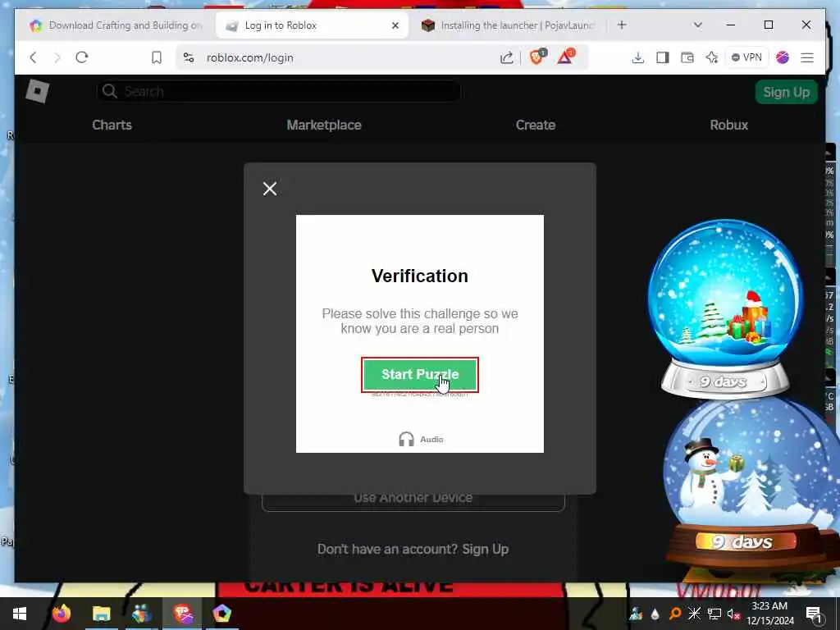Click the share page icon
Screen dimensions: 840x630
tap(506, 57)
